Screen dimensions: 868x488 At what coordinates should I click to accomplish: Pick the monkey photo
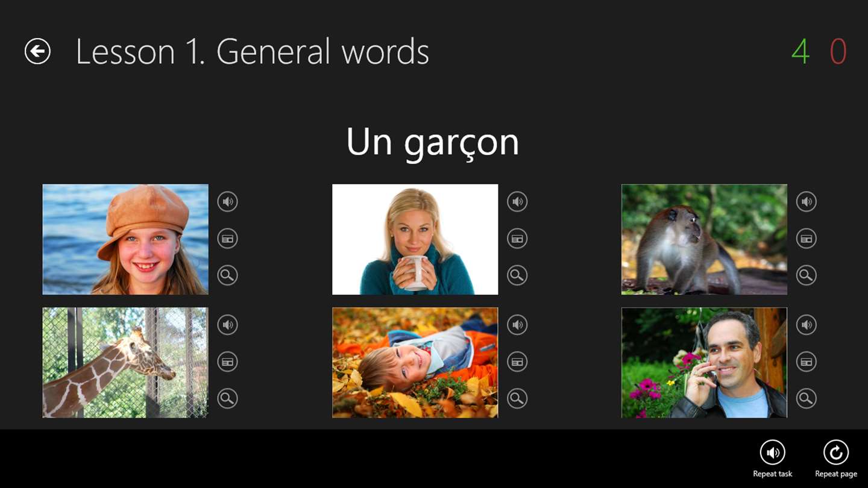pos(704,239)
